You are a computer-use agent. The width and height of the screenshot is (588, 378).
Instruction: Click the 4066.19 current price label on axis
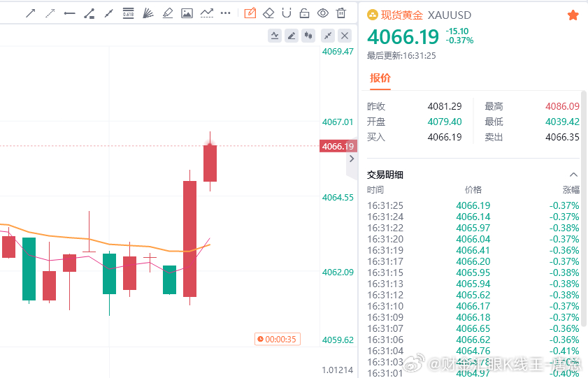click(x=338, y=146)
